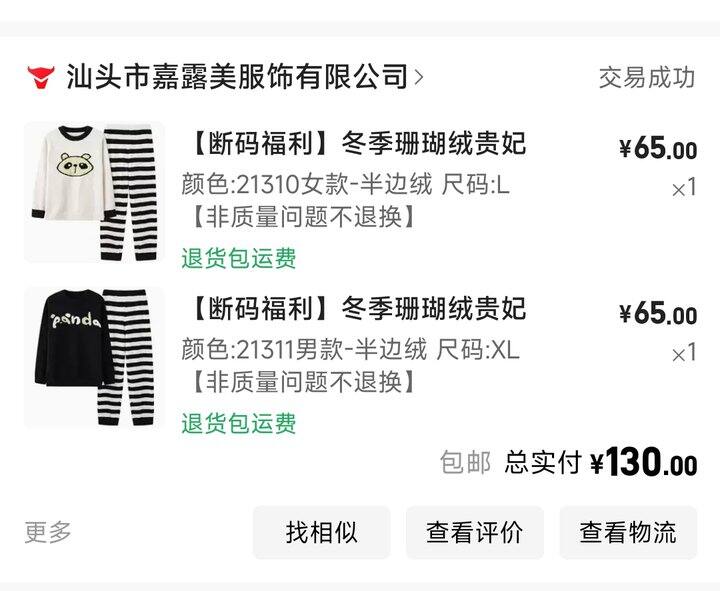This screenshot has width=720, height=591.
Task: Open the 更多 options menu
Action: pyautogui.click(x=48, y=532)
